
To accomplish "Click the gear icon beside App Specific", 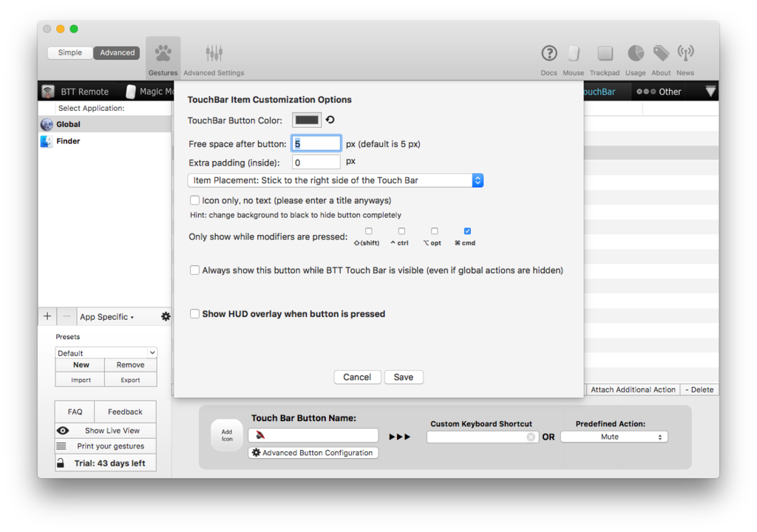I will (x=166, y=317).
